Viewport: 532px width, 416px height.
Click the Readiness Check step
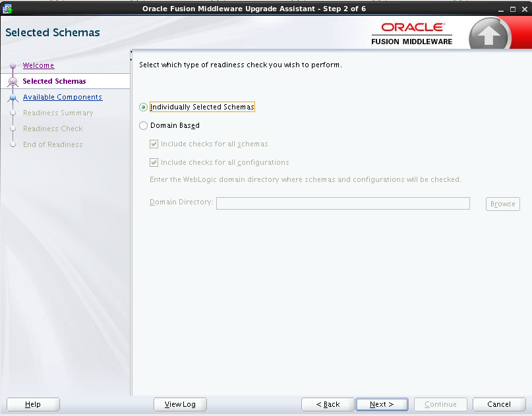(53, 129)
